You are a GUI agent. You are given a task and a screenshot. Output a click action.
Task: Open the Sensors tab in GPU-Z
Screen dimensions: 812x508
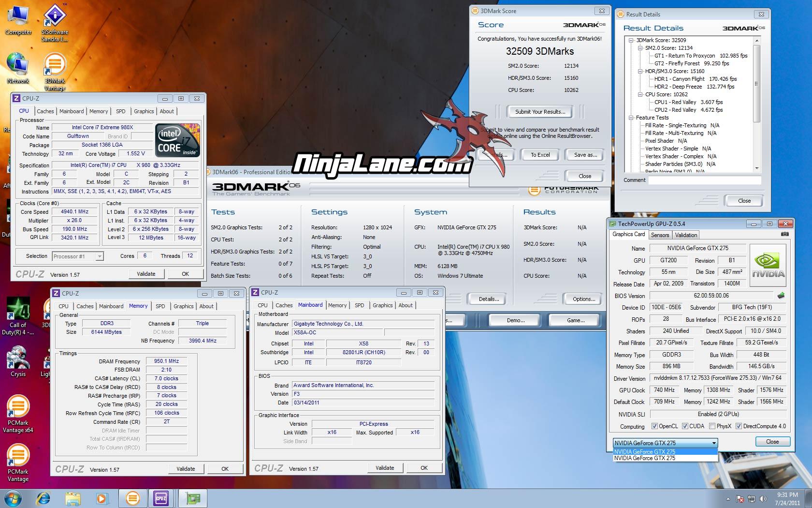point(660,235)
